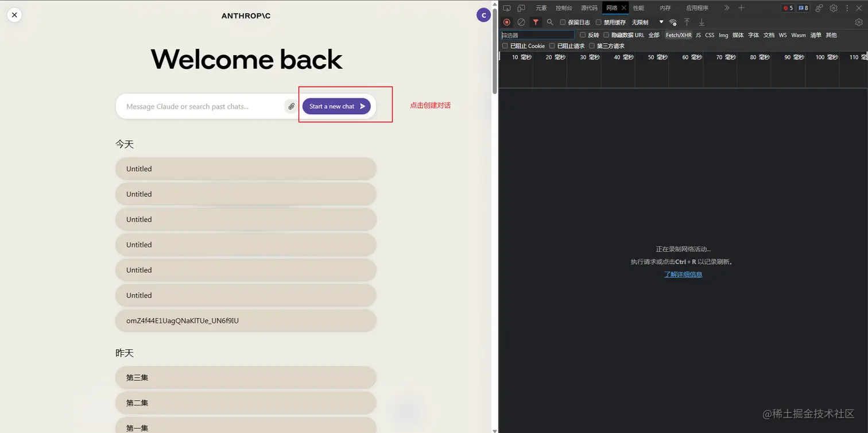Open the 第一集 chat
Image resolution: width=868 pixels, height=433 pixels.
tap(246, 426)
